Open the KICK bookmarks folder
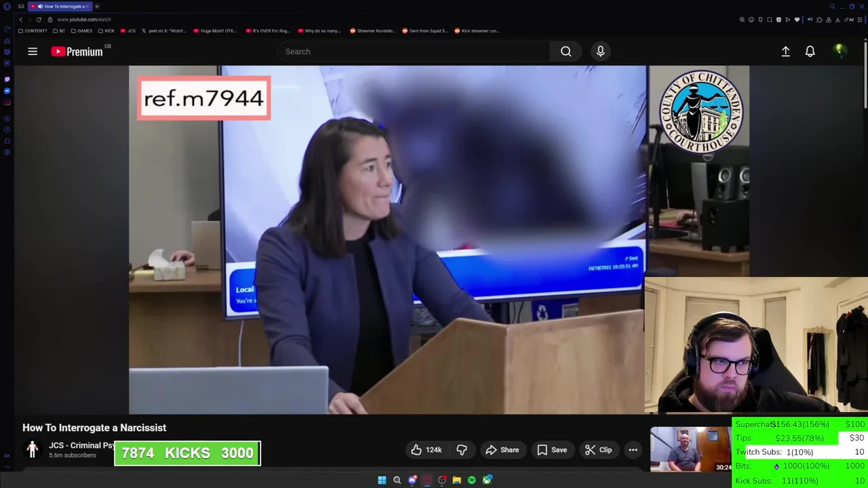 [106, 30]
